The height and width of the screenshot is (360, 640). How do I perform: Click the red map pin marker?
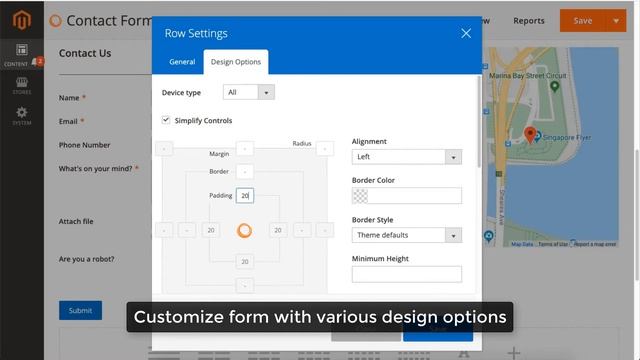[530, 135]
